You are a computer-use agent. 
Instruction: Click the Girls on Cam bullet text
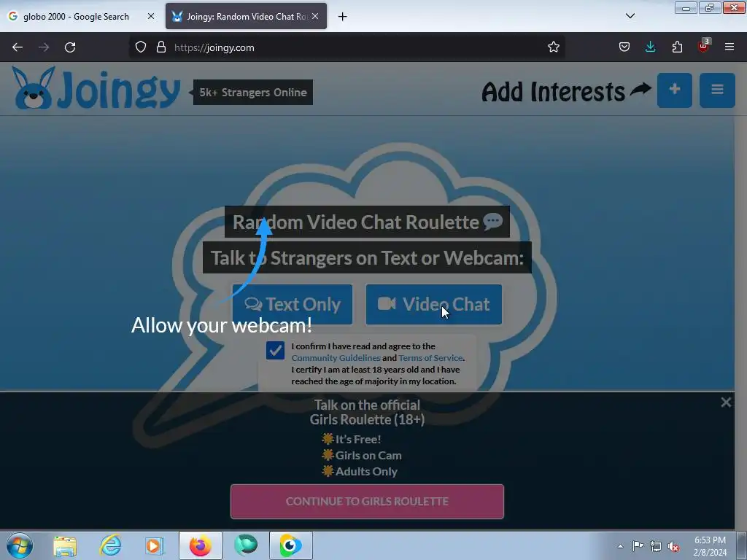pos(368,455)
